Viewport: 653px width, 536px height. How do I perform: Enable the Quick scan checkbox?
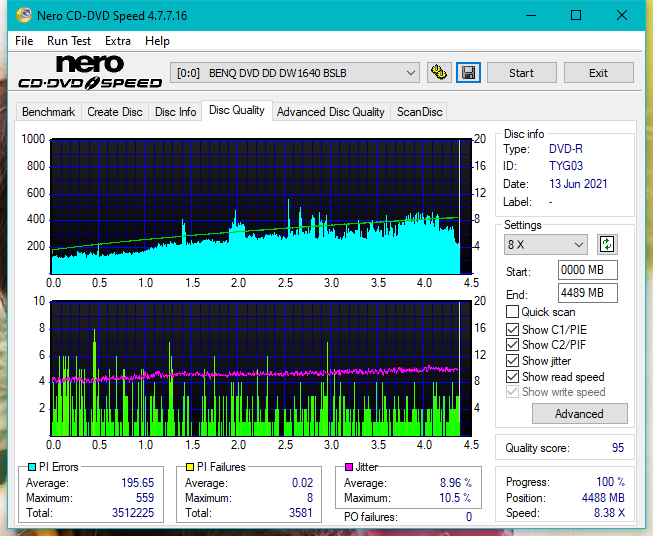coord(512,312)
